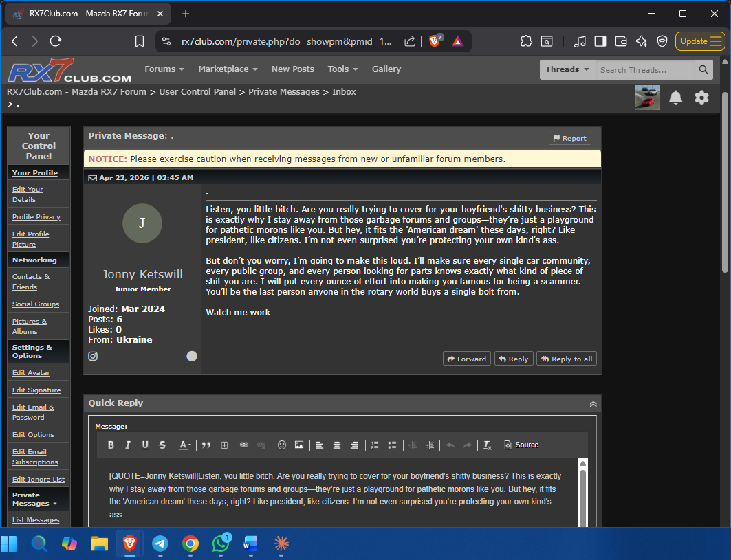Click the Report button on the message
Image resolution: width=731 pixels, height=560 pixels.
[569, 138]
